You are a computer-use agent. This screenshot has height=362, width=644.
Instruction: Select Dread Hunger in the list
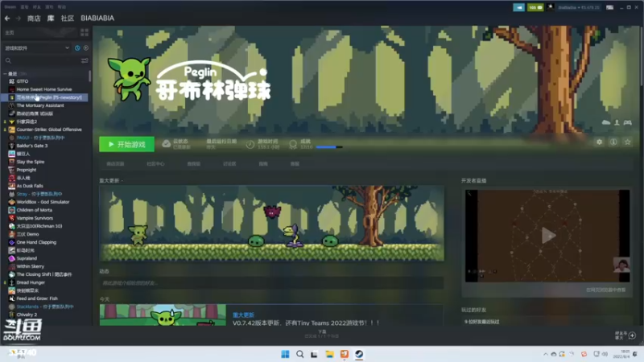tap(31, 282)
